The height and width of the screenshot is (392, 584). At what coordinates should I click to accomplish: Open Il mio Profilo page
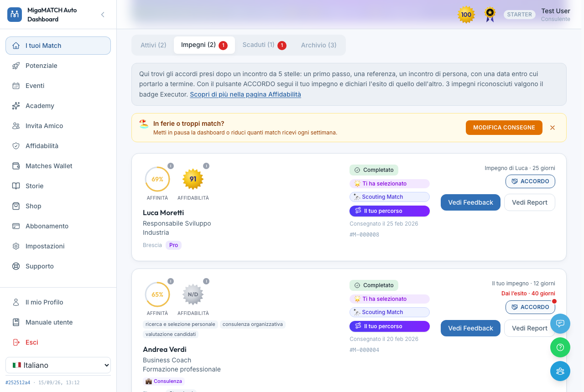[x=58, y=302]
